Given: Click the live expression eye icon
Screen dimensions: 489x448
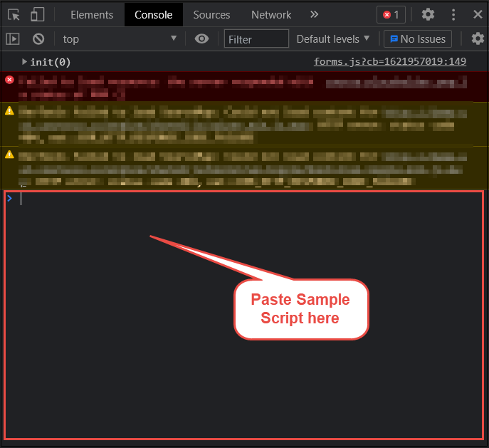Looking at the screenshot, I should click(x=202, y=39).
